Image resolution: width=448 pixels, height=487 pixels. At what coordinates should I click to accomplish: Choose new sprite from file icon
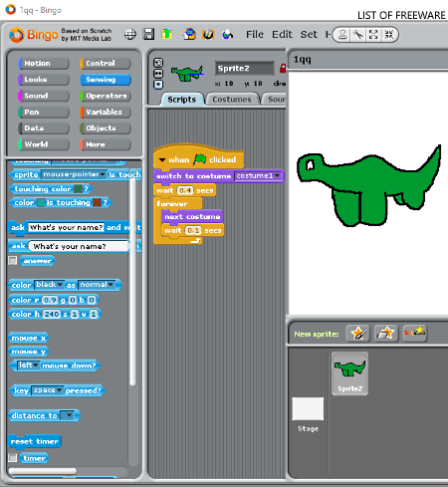coord(386,333)
